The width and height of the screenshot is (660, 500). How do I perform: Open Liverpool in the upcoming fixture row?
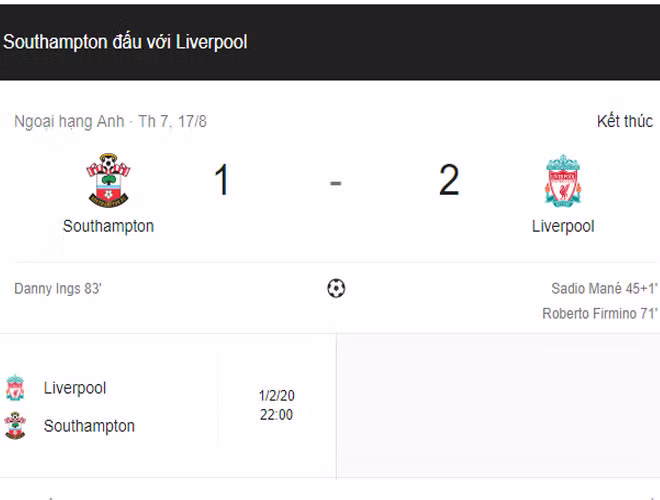75,388
